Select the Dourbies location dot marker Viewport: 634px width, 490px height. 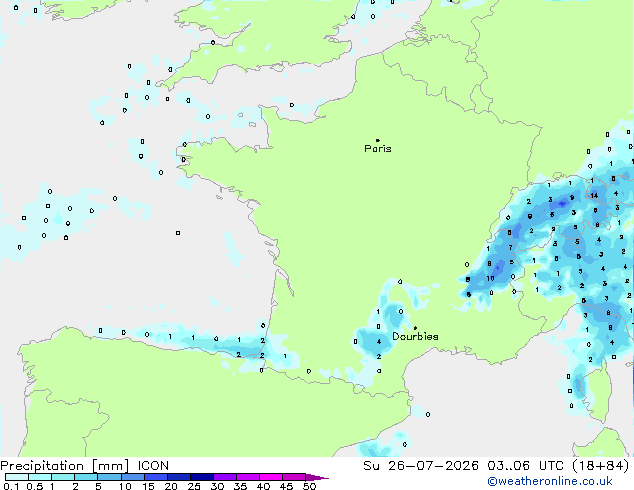(x=415, y=328)
